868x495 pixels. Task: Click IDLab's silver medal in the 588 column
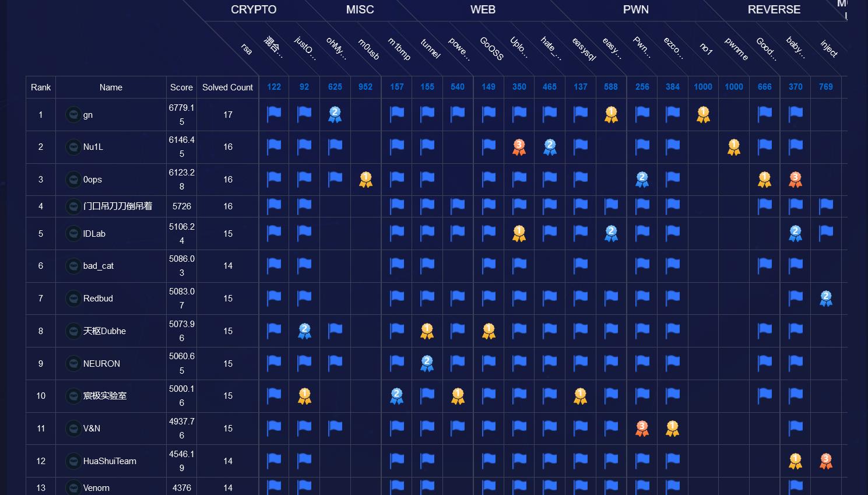[x=611, y=234]
